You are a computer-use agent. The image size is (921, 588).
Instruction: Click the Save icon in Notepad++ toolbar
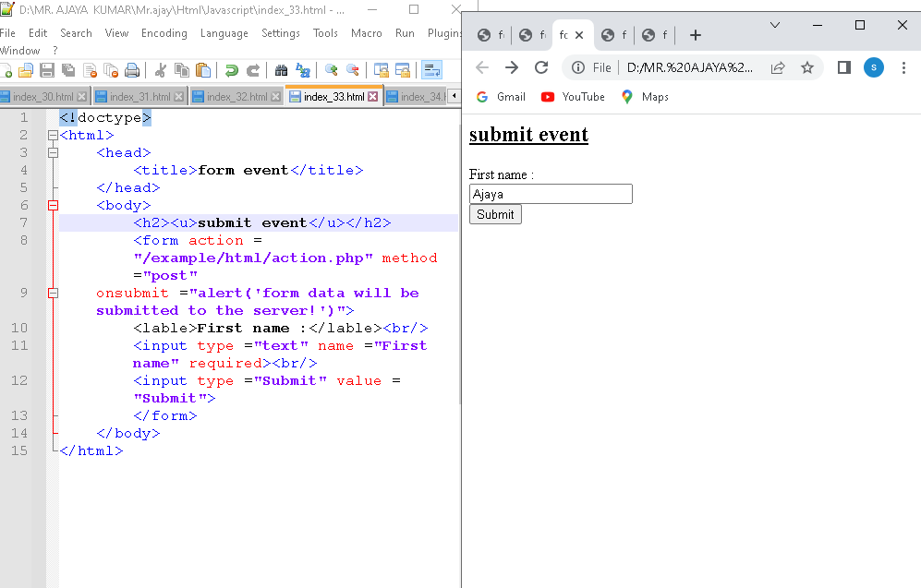(47, 70)
